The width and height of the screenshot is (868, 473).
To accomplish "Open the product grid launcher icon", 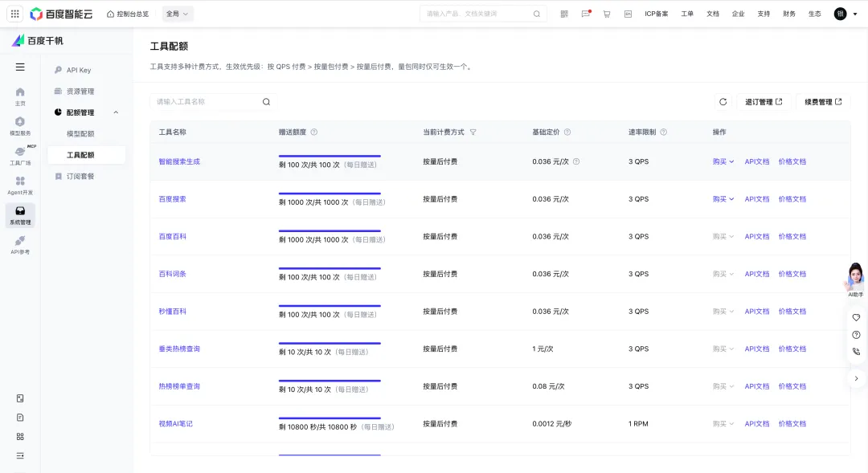I will [x=15, y=14].
